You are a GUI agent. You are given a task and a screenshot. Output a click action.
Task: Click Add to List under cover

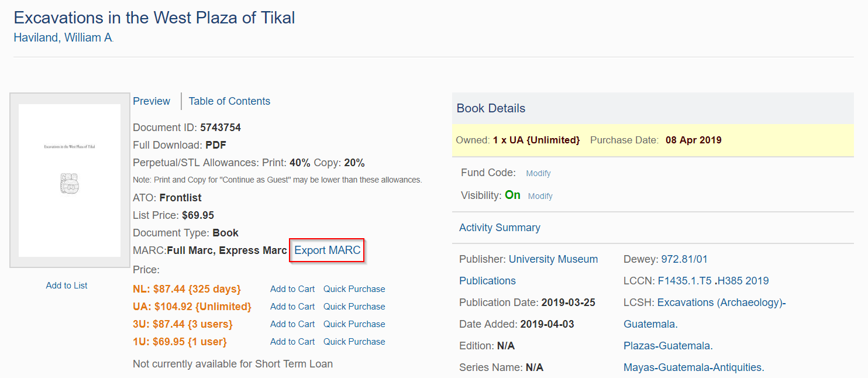[67, 286]
